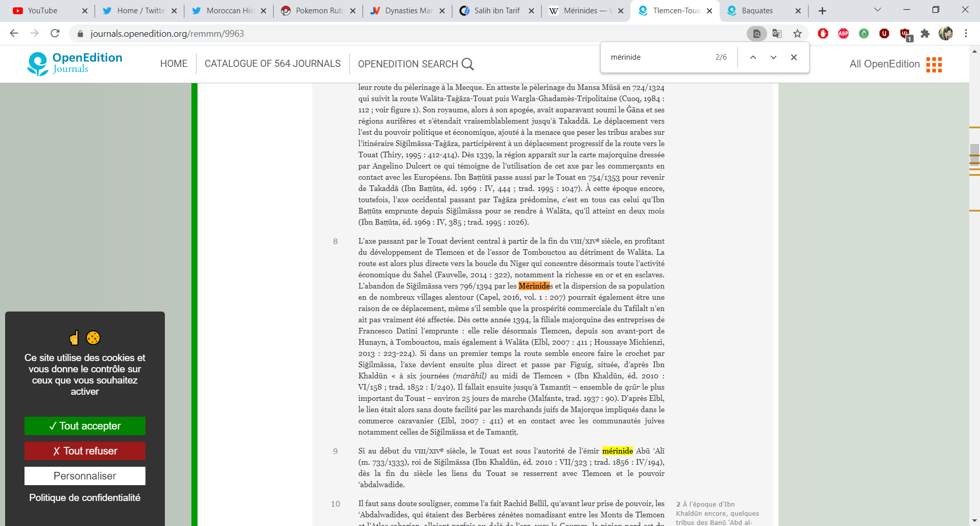Go to next find match
Viewport: 980px width, 526px height.
[x=773, y=57]
